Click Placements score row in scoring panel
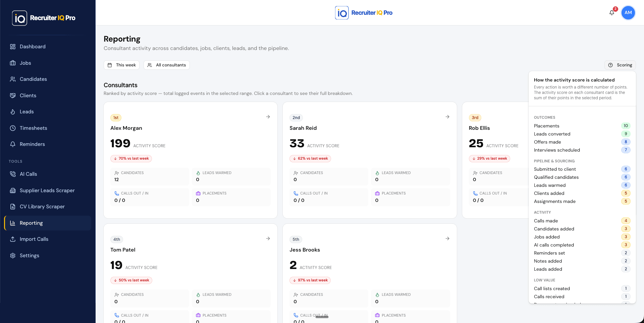Screen dimensions: 644x323 tap(582, 126)
